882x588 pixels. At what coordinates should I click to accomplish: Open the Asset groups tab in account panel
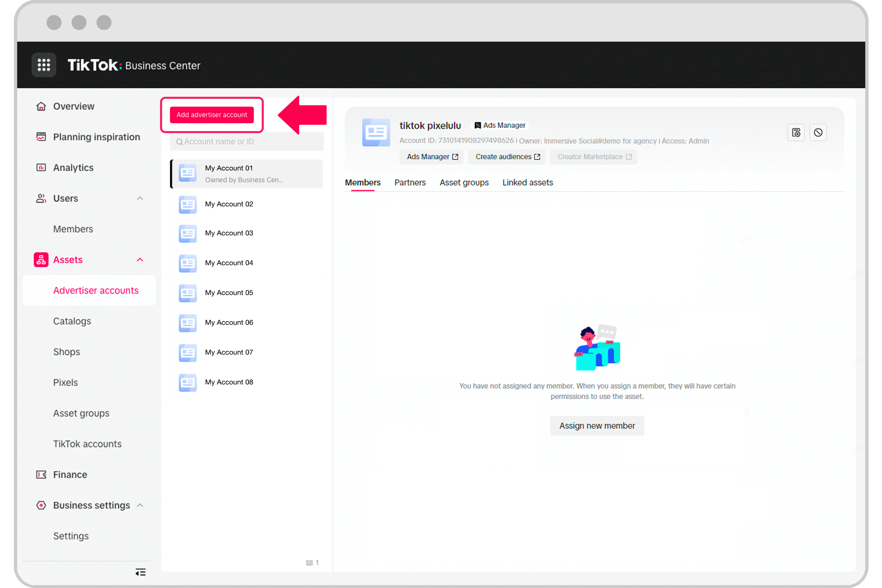[464, 183]
